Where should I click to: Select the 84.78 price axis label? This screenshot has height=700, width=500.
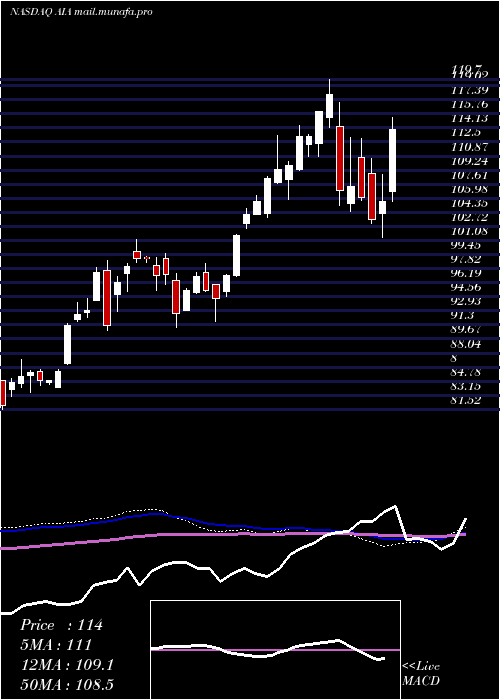[467, 372]
